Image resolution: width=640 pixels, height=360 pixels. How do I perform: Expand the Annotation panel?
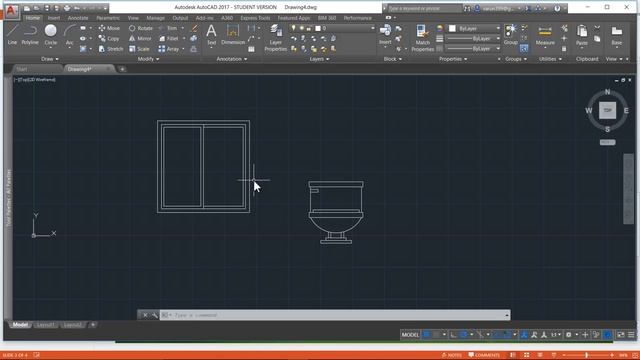(x=231, y=59)
